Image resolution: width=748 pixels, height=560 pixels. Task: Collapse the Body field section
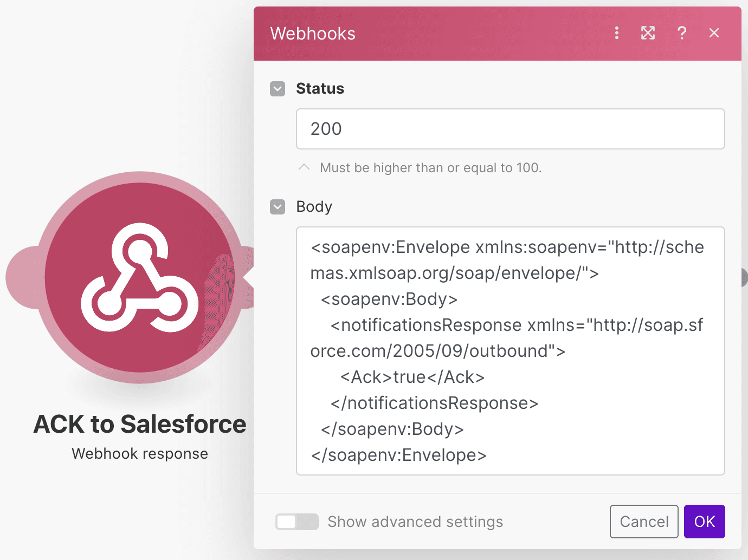pyautogui.click(x=277, y=207)
